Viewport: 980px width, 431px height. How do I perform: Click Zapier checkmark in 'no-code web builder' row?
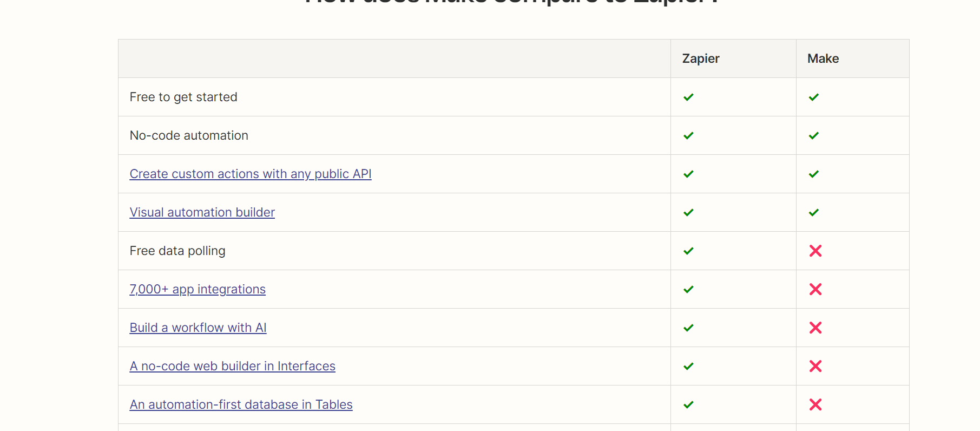[688, 366]
